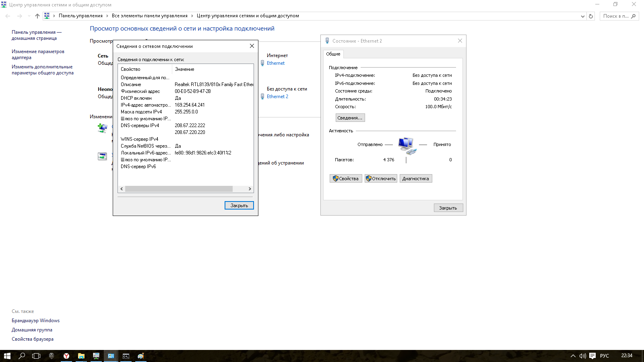Open 'Свойства браузера' link
644x362 pixels.
click(x=33, y=339)
